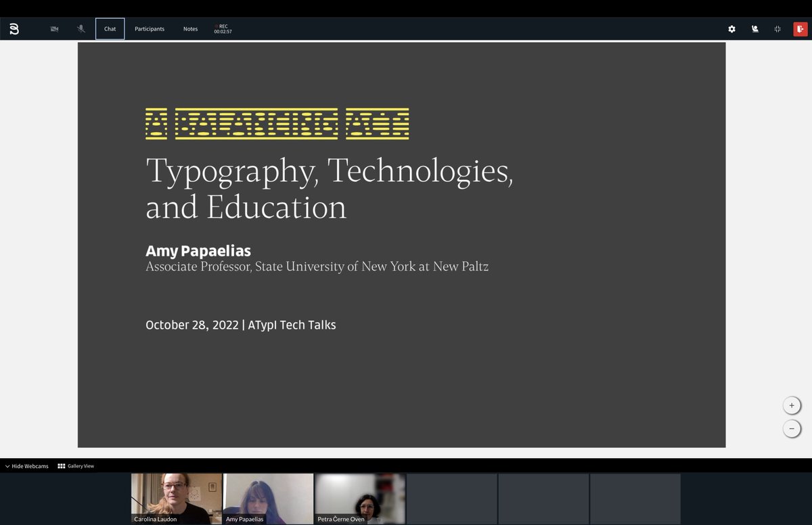Screen dimensions: 812x525
Task: Open the Notes panel
Action: pyautogui.click(x=190, y=28)
